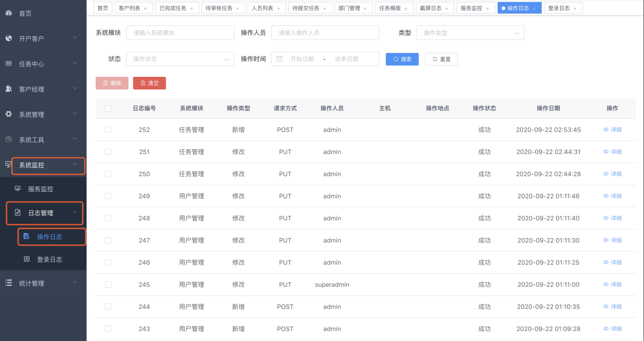Click the monitor icon beside 服务监控
Screen dimensions: 644x341
pos(18,189)
